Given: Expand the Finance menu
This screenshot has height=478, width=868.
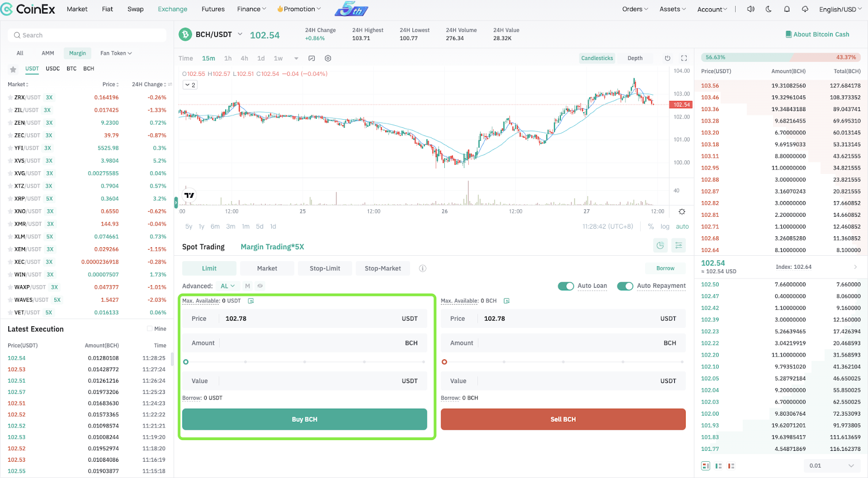Looking at the screenshot, I should (x=251, y=9).
